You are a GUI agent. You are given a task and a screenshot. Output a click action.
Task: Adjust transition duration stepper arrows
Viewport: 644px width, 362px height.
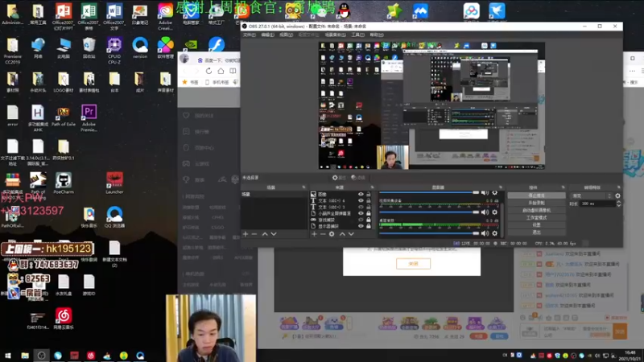(618, 204)
